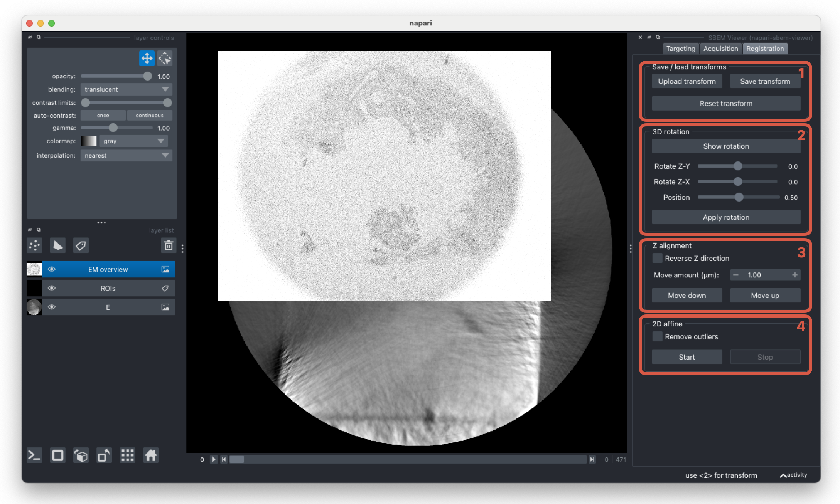Switch to the Acquisition tab
840x504 pixels.
pos(720,49)
